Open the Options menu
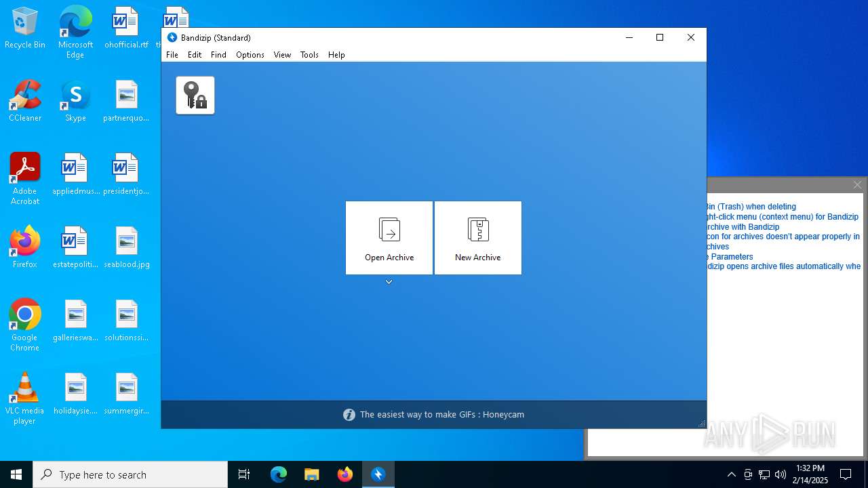The height and width of the screenshot is (488, 868). point(250,55)
